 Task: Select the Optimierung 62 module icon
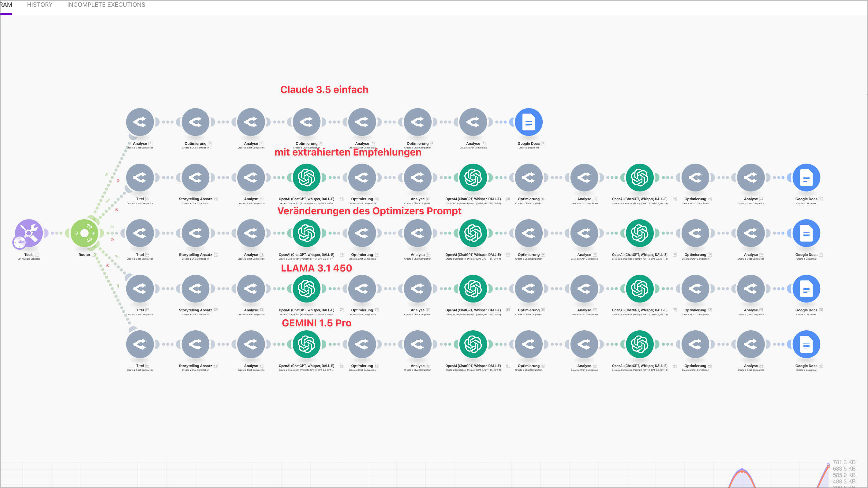(529, 344)
